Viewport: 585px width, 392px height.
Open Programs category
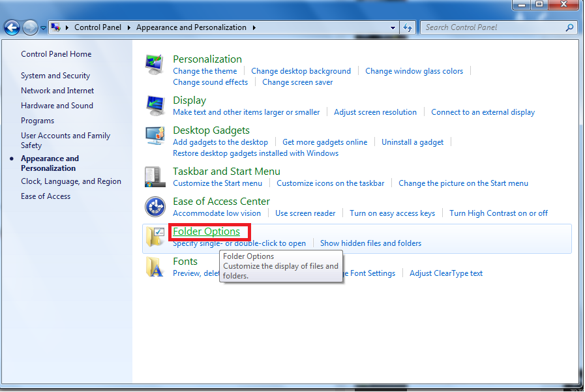click(x=37, y=121)
